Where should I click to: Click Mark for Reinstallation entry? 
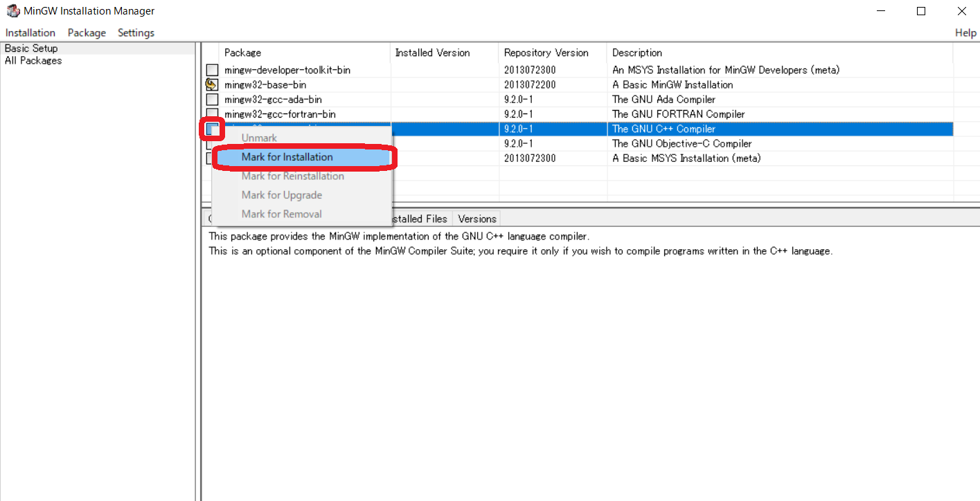click(x=303, y=176)
